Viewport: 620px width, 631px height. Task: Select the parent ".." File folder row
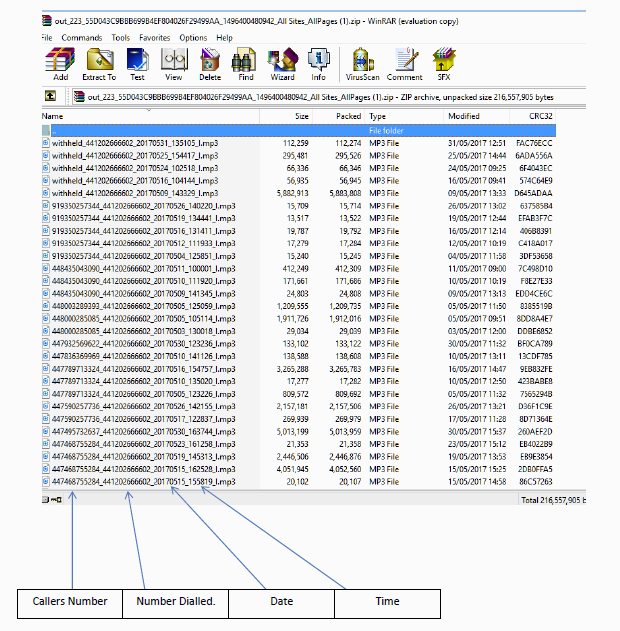click(299, 130)
